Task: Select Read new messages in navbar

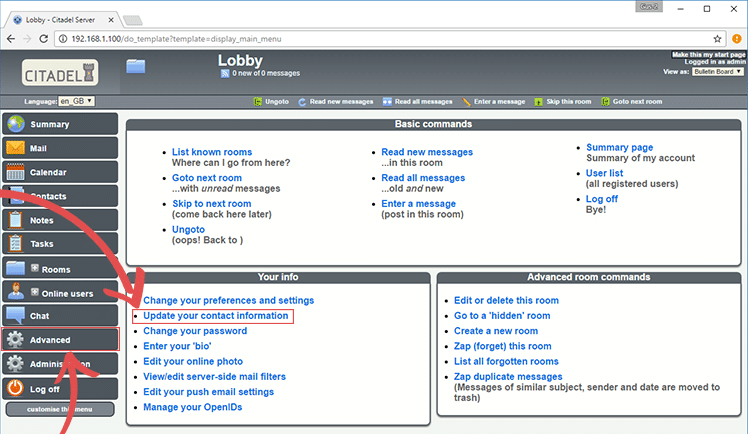Action: 341,102
